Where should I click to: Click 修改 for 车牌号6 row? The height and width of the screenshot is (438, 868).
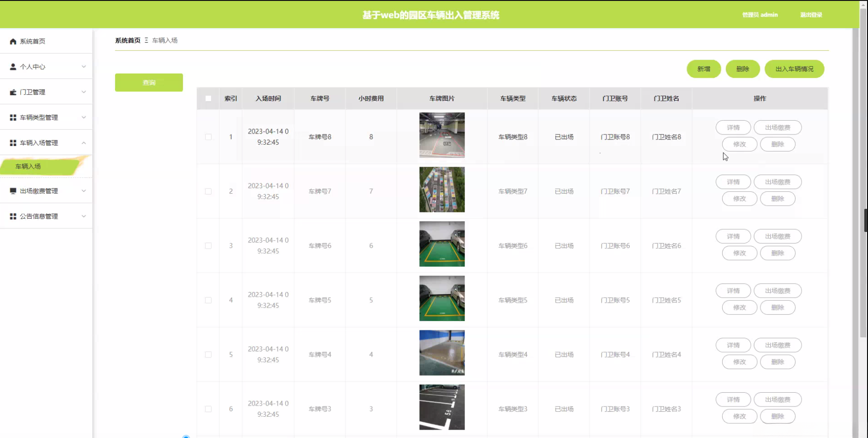point(740,253)
